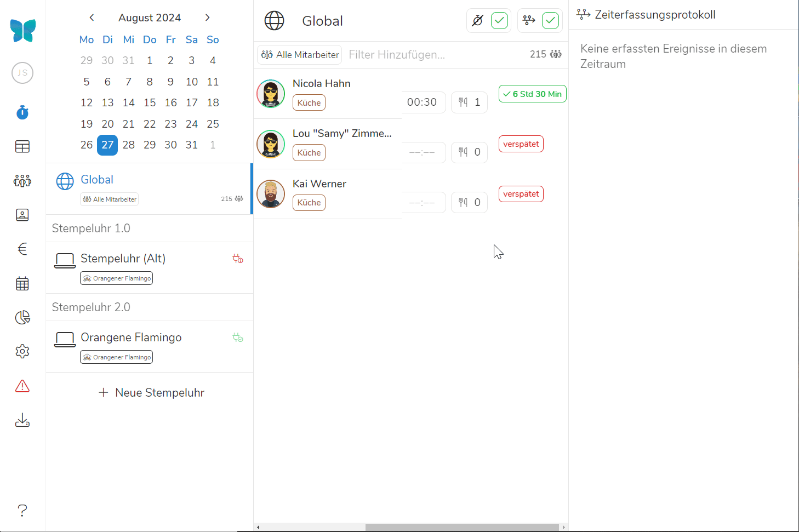Open the pie chart reports icon
799x532 pixels.
22,317
